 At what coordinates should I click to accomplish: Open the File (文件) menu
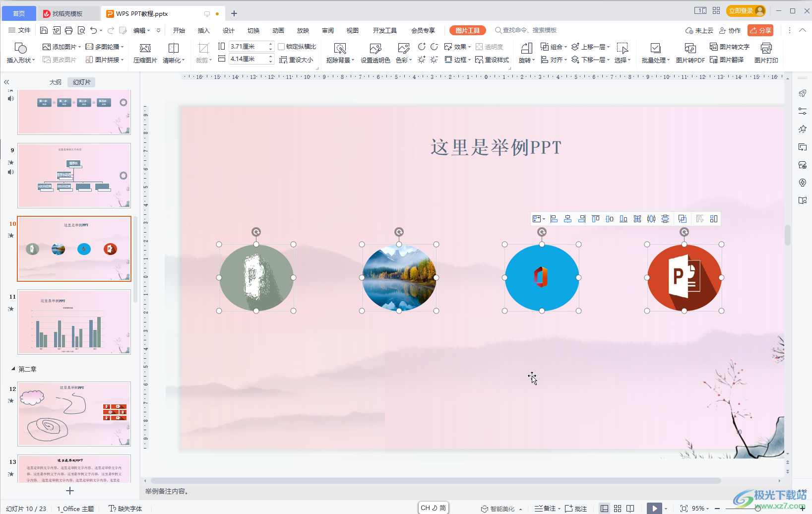click(19, 30)
